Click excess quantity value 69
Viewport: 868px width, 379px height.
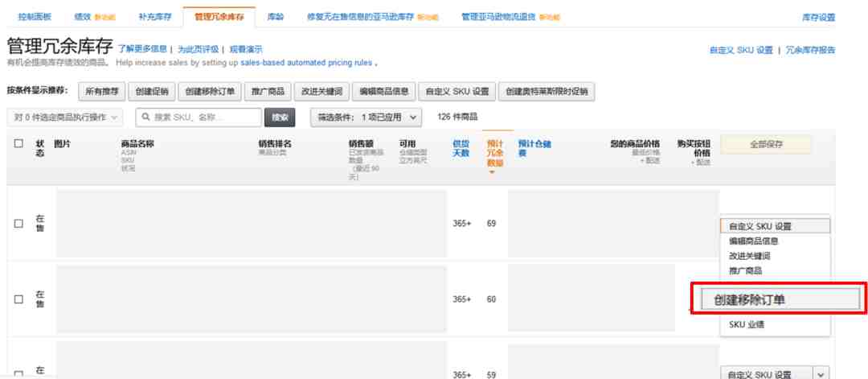pos(492,224)
